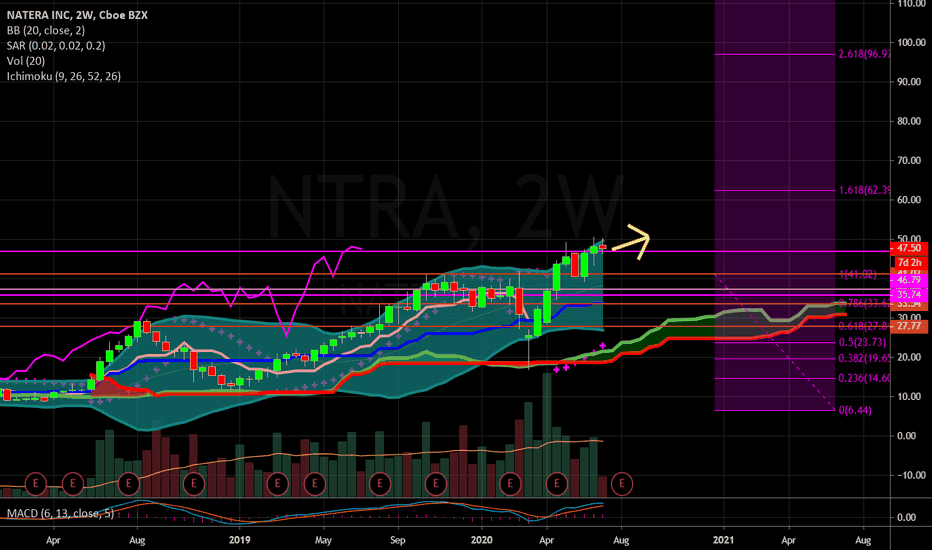Image resolution: width=932 pixels, height=550 pixels.
Task: Click 2021 on the time axis
Action: coord(723,540)
